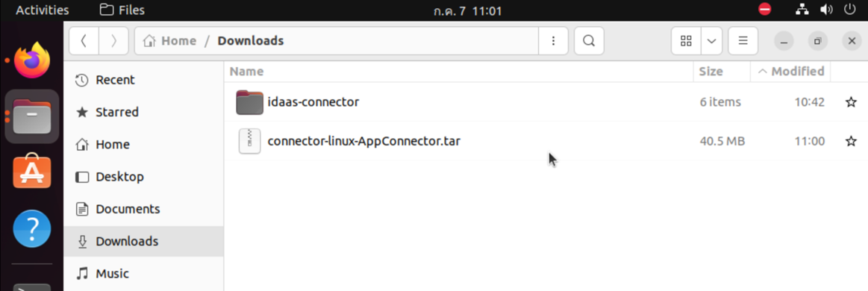Image resolution: width=868 pixels, height=291 pixels.
Task: Open the search icon in Files toolbar
Action: pos(589,41)
